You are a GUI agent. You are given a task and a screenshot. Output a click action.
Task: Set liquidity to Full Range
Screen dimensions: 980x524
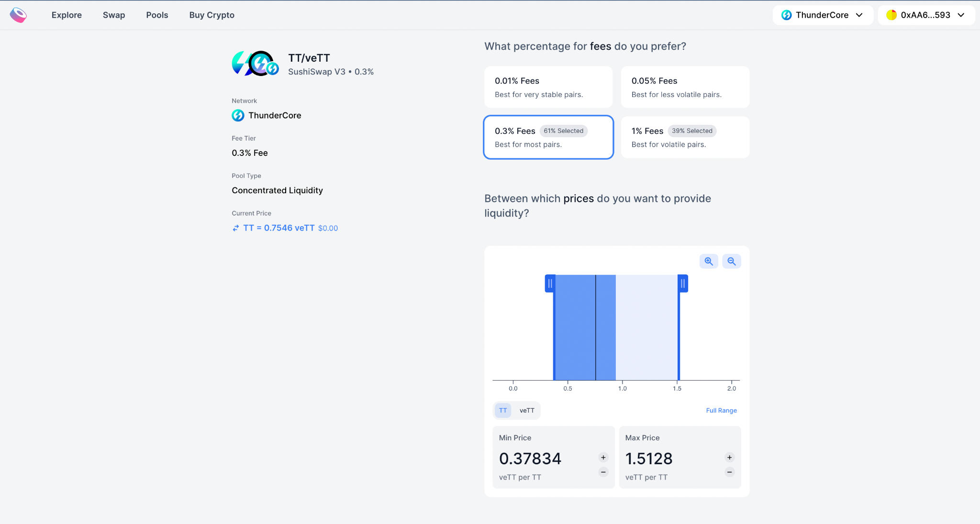tap(721, 410)
